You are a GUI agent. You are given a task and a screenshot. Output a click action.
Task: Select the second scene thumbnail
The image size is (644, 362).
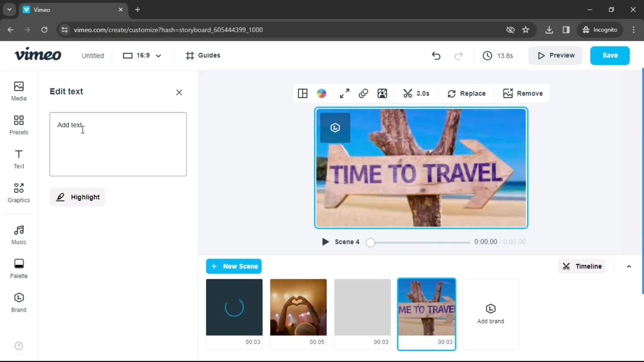[299, 307]
